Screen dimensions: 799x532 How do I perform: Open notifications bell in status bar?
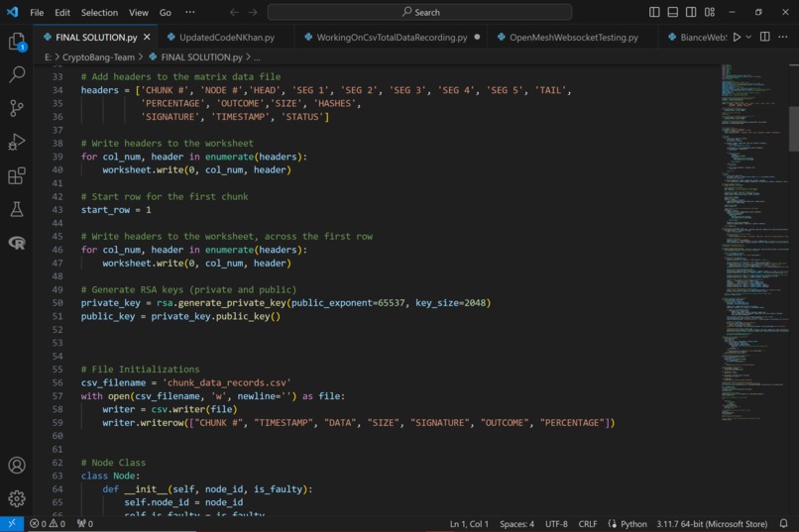pyautogui.click(x=784, y=523)
